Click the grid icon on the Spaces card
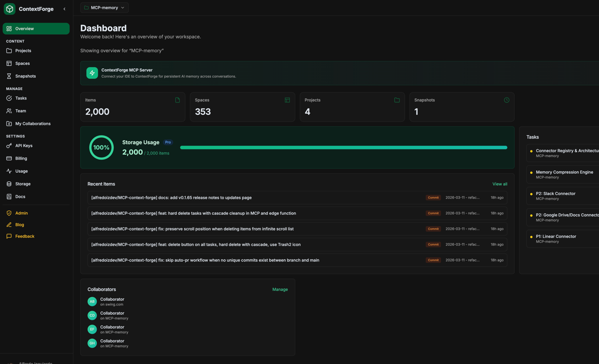 pos(287,99)
